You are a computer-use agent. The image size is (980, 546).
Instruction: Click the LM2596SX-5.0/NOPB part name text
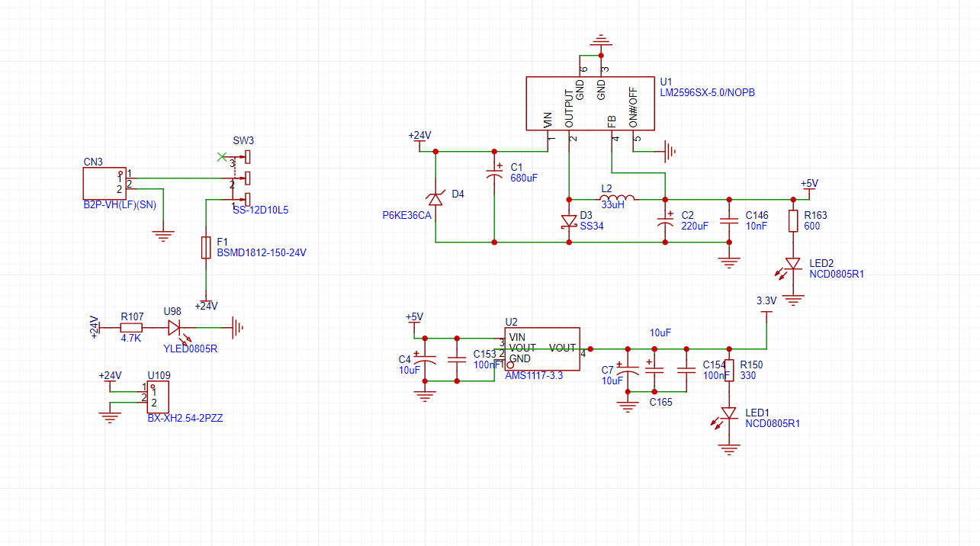(x=707, y=93)
